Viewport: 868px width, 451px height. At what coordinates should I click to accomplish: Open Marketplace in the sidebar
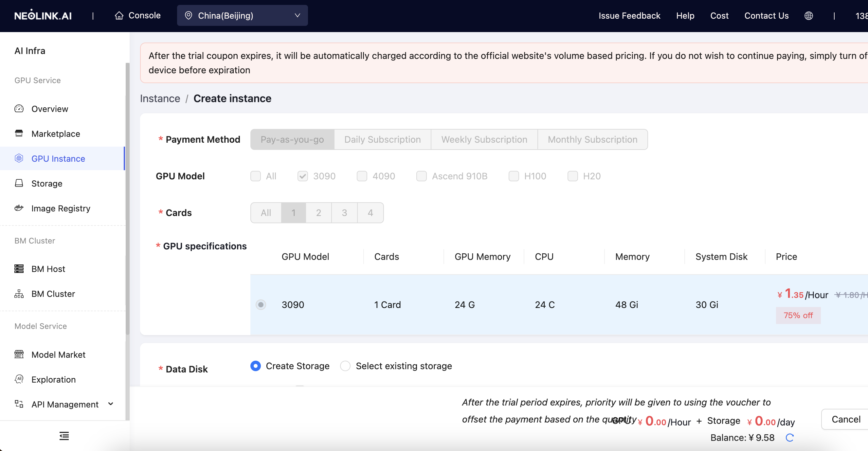(63, 134)
